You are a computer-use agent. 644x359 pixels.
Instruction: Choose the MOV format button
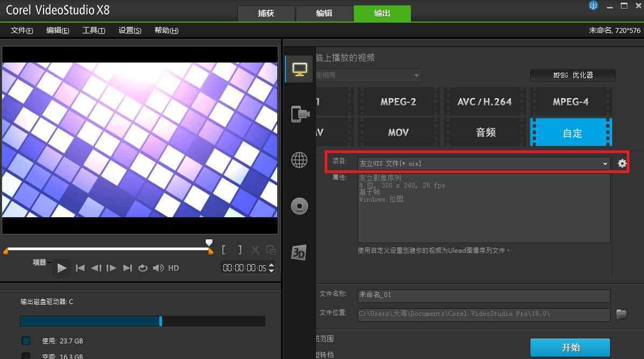(x=398, y=133)
